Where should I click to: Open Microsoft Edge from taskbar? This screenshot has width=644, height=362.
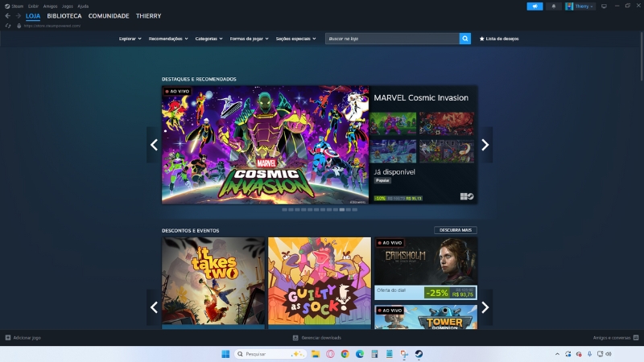click(360, 354)
